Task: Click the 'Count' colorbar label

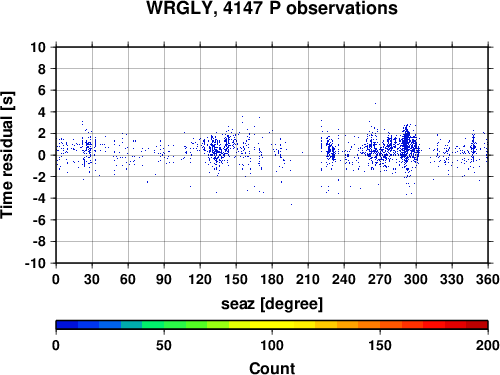Action: (272, 368)
